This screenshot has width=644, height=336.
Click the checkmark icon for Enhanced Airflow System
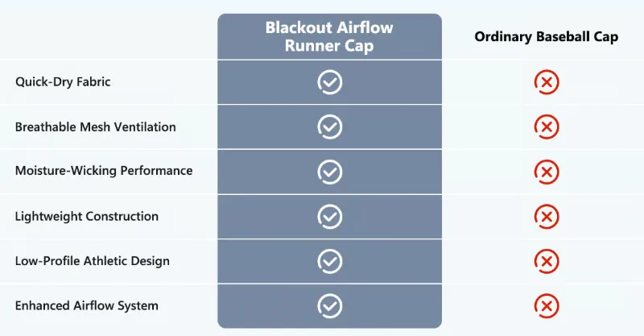330,306
